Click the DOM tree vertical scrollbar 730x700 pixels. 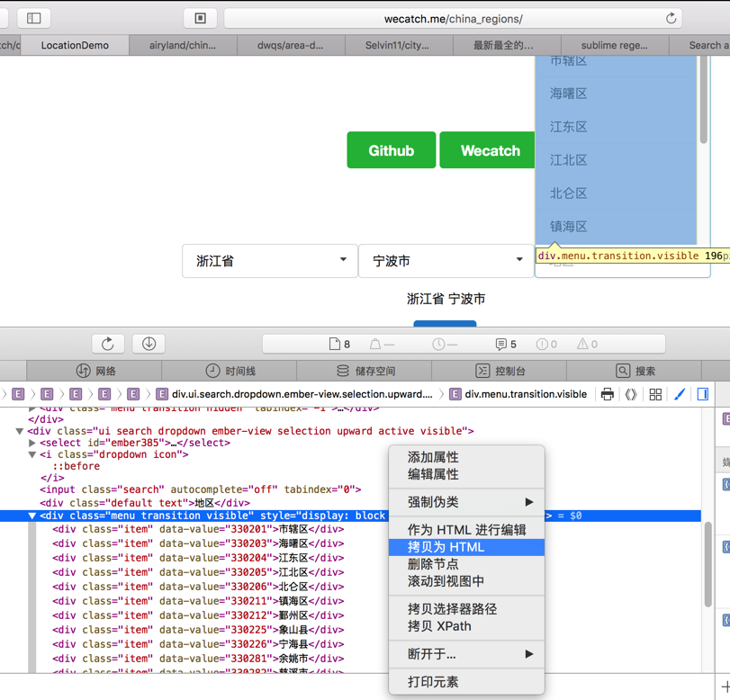point(707,564)
